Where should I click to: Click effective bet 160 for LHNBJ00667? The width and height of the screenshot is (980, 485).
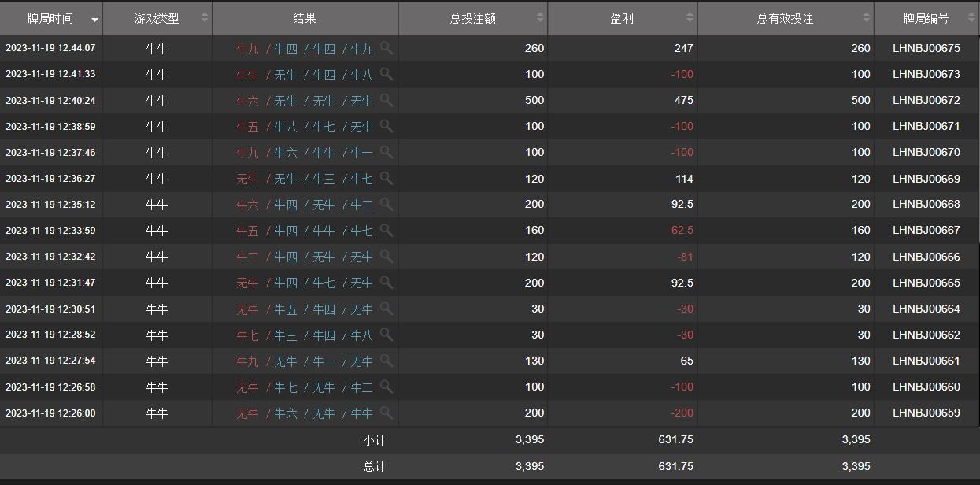pyautogui.click(x=861, y=230)
